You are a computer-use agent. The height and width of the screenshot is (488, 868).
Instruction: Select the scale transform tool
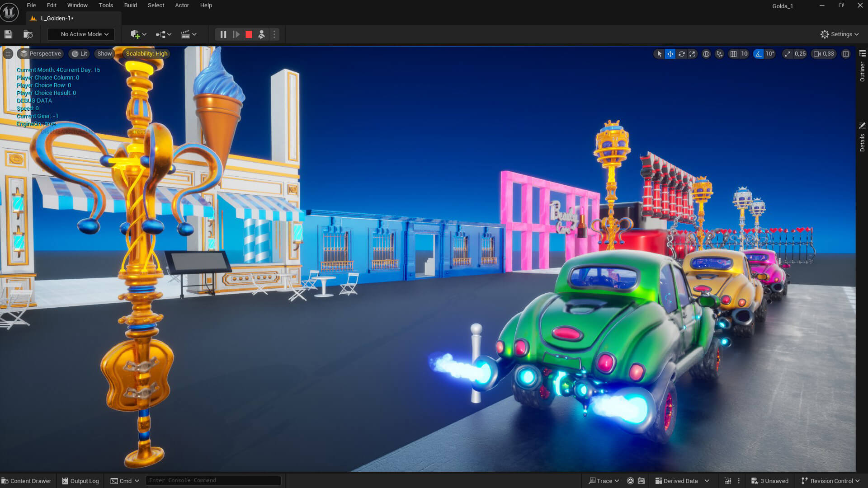(692, 54)
